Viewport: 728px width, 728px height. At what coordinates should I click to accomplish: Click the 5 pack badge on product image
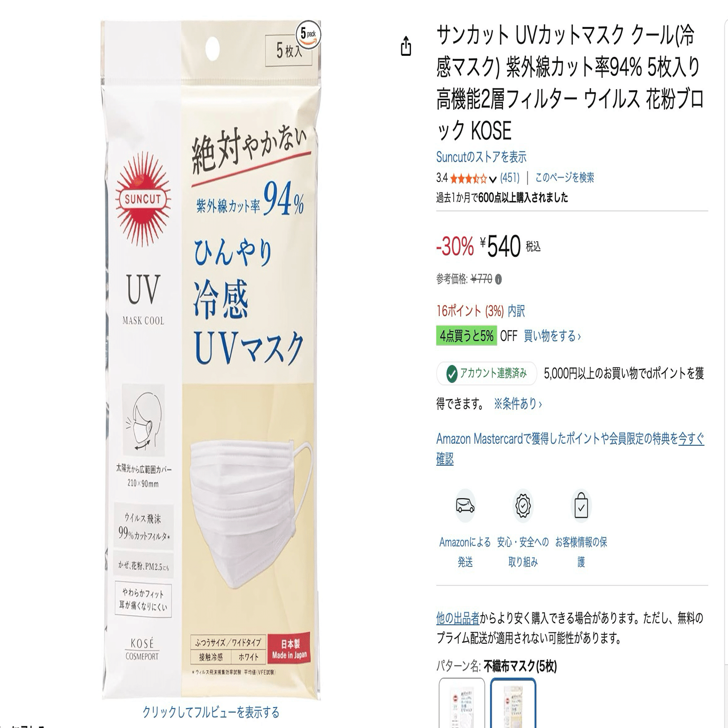tap(309, 35)
